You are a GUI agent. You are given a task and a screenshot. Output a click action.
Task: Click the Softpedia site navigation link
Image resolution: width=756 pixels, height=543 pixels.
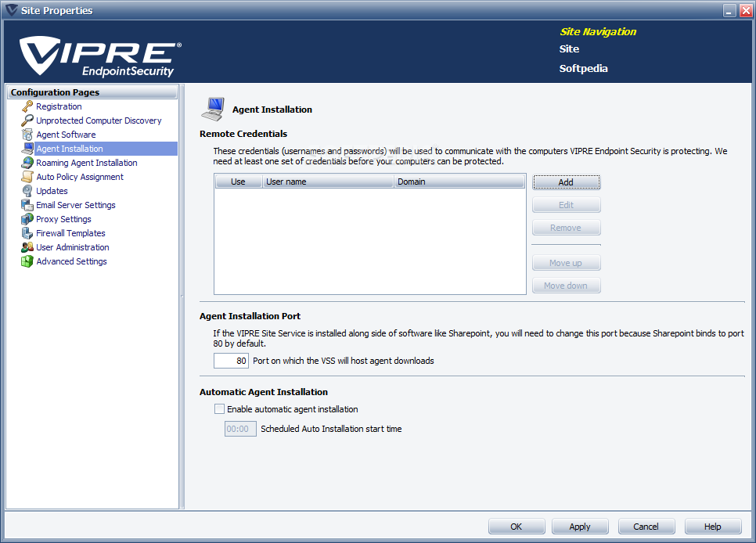[x=583, y=69]
